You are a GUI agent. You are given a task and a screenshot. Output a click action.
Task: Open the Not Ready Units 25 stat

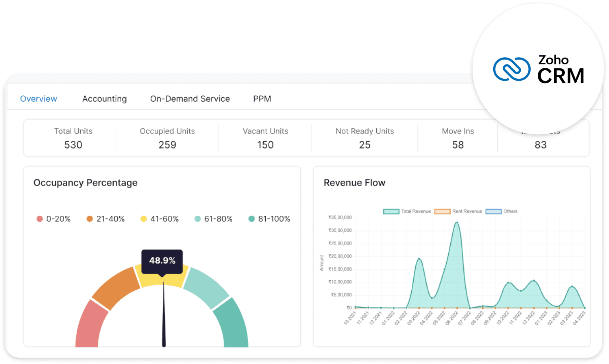coord(364,145)
